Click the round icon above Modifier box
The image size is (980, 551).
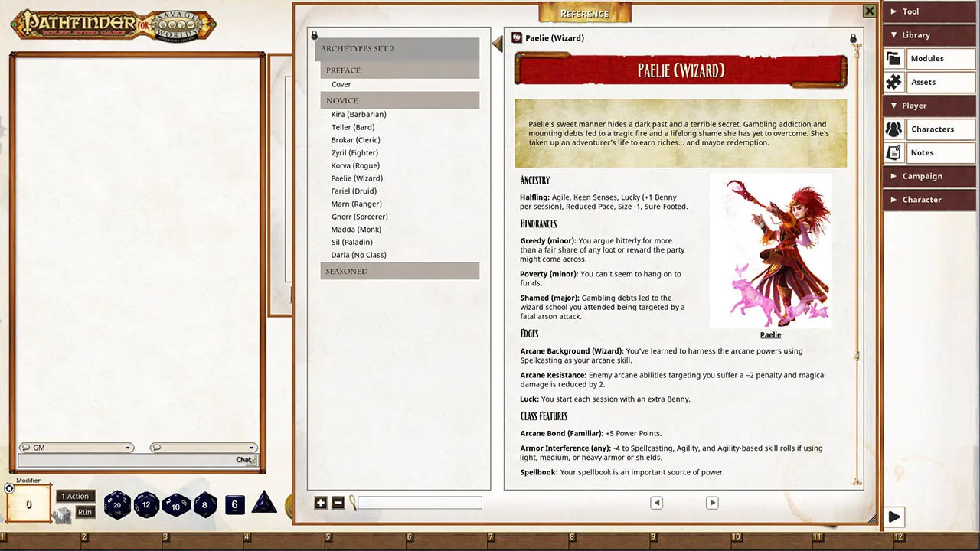pos(9,488)
